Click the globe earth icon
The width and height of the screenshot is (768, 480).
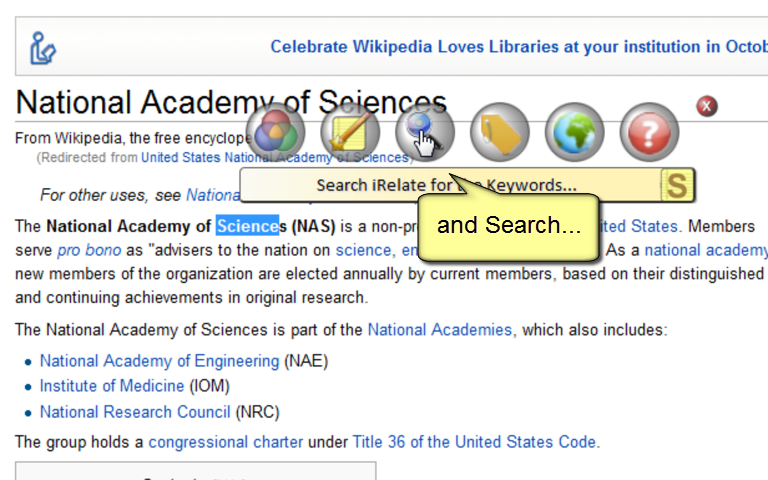point(575,132)
